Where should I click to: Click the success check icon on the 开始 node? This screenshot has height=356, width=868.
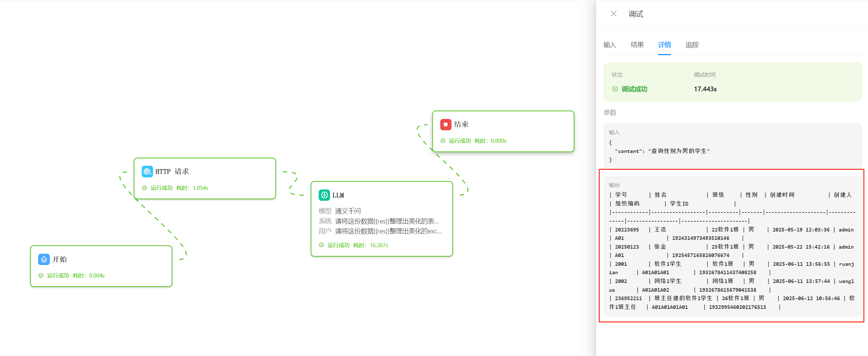[41, 275]
